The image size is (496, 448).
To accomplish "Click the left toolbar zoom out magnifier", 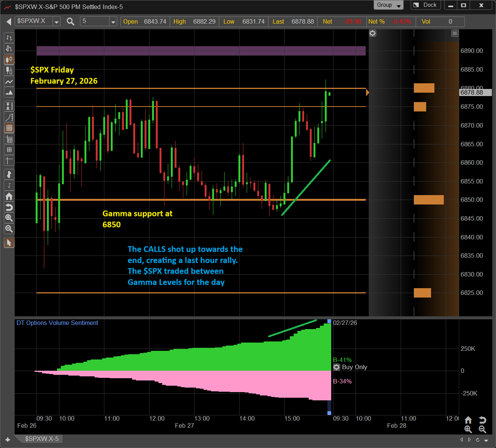I will pos(9,229).
